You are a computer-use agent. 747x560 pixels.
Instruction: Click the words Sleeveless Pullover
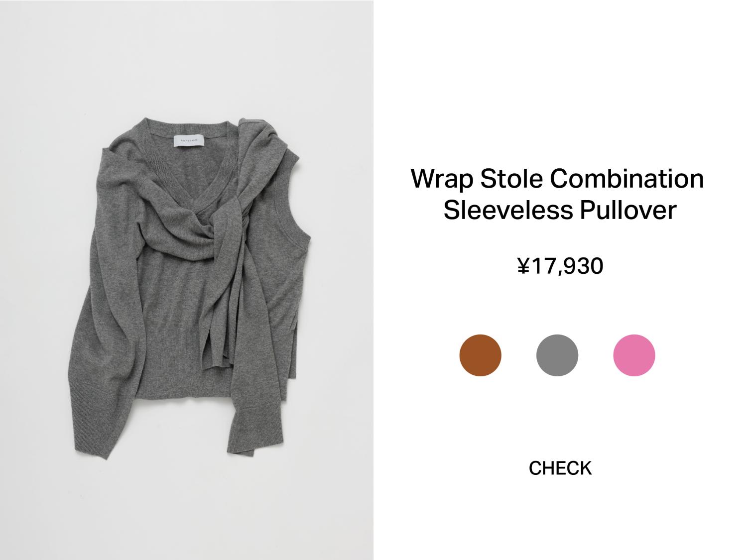(x=560, y=209)
